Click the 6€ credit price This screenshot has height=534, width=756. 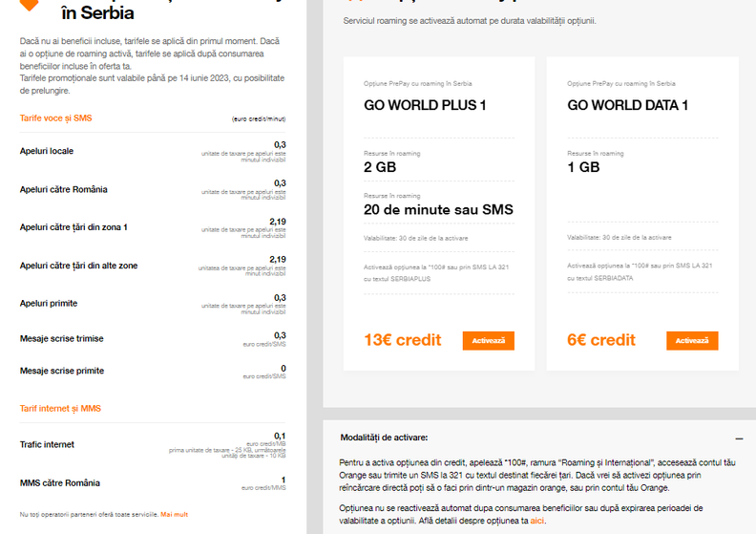(x=601, y=340)
